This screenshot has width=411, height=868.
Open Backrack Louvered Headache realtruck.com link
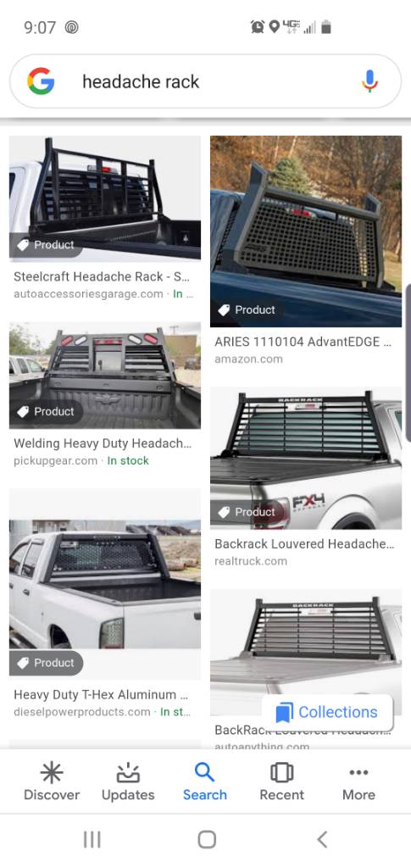tap(251, 561)
